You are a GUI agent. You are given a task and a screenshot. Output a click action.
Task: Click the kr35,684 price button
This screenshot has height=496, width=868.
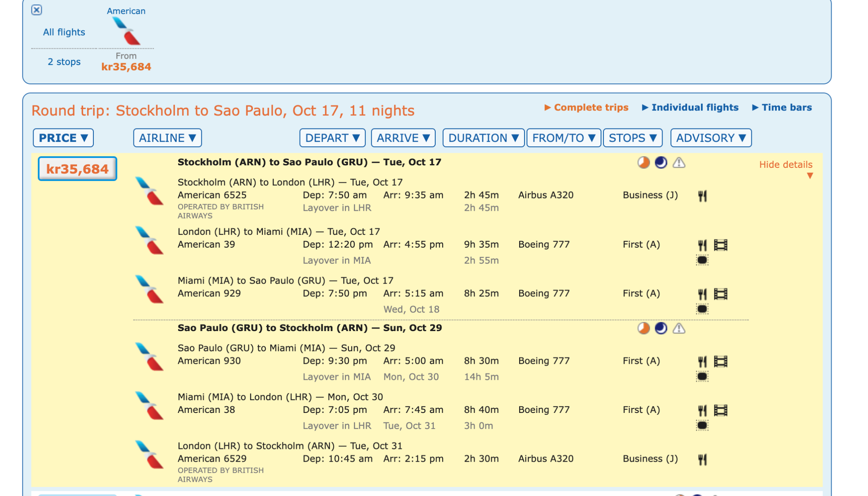coord(77,169)
